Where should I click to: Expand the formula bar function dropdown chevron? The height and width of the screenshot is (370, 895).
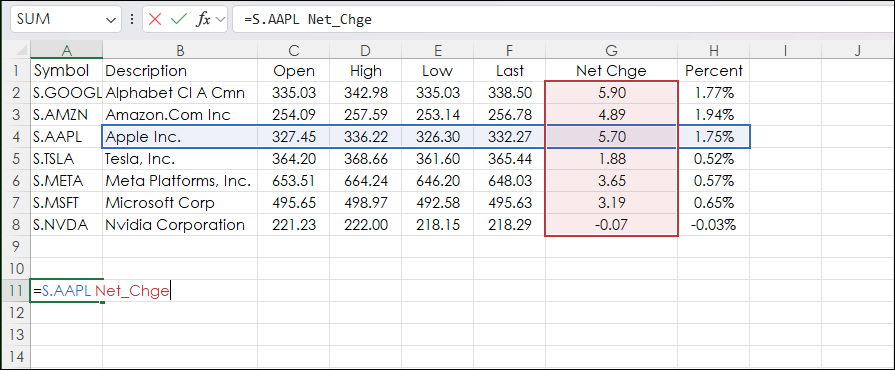click(x=220, y=19)
